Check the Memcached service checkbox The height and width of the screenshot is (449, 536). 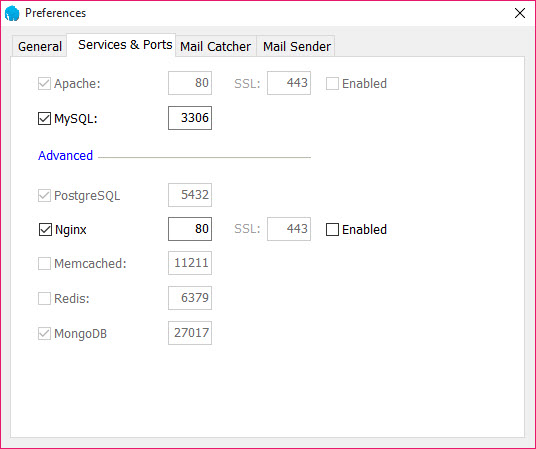pos(44,264)
